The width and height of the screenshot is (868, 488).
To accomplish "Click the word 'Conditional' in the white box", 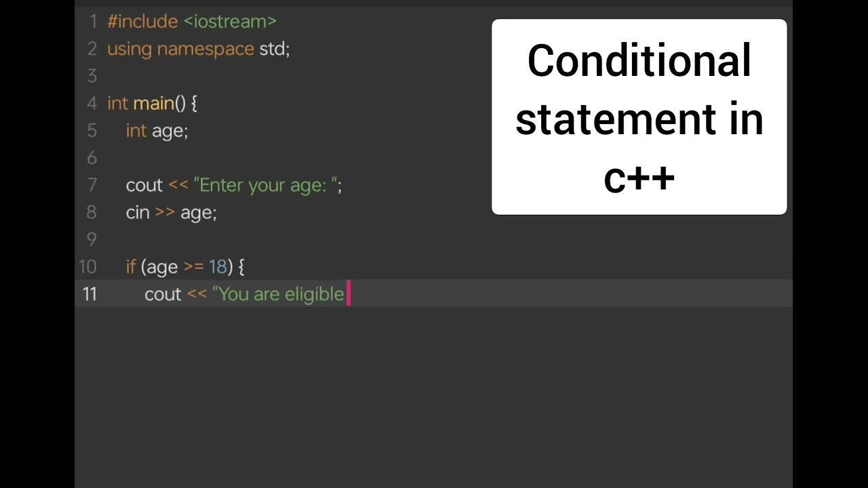I will coord(639,60).
